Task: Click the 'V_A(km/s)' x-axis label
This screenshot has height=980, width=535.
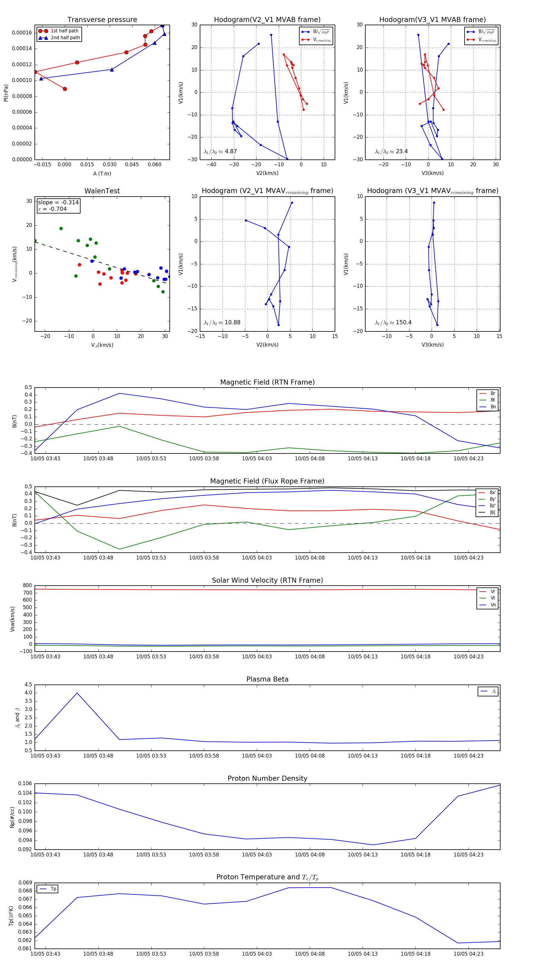Action: coord(102,345)
